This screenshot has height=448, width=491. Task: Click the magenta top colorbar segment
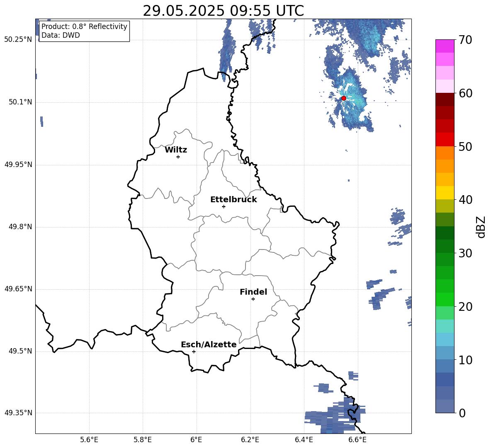coord(445,46)
